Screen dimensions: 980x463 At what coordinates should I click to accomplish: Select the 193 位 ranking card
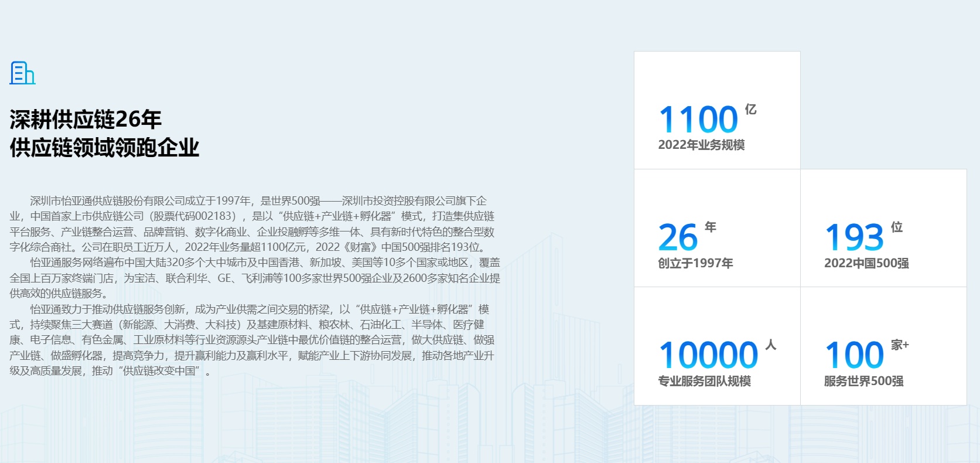tap(883, 228)
